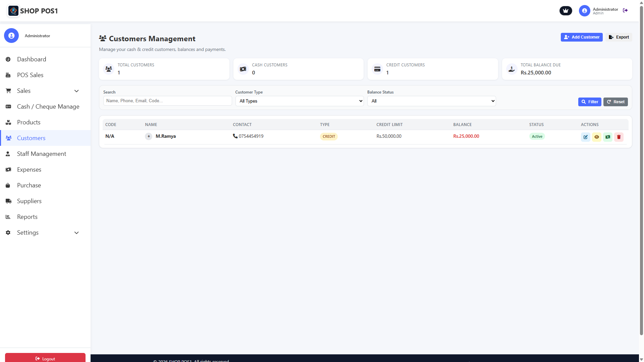Open the Balance Status dropdown

pos(431,101)
